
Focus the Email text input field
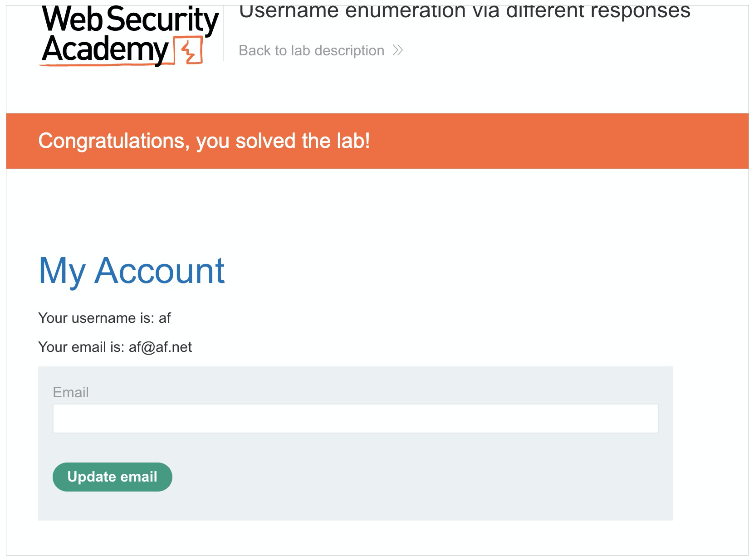(355, 419)
